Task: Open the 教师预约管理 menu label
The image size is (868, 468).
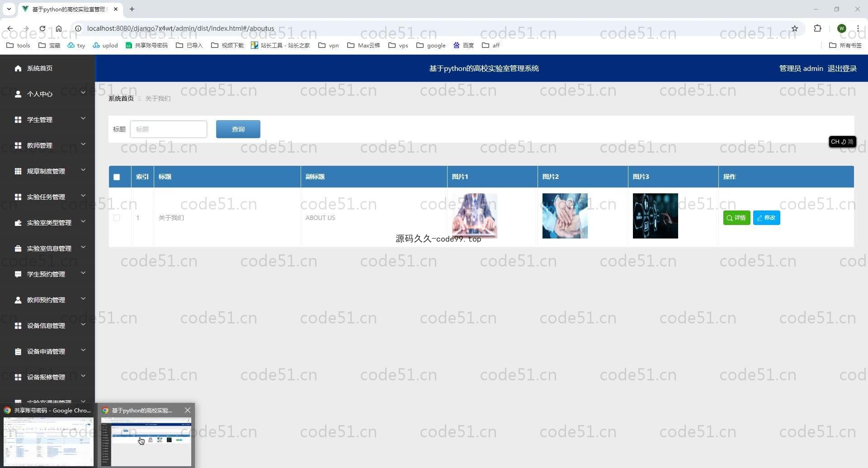Action: click(46, 300)
